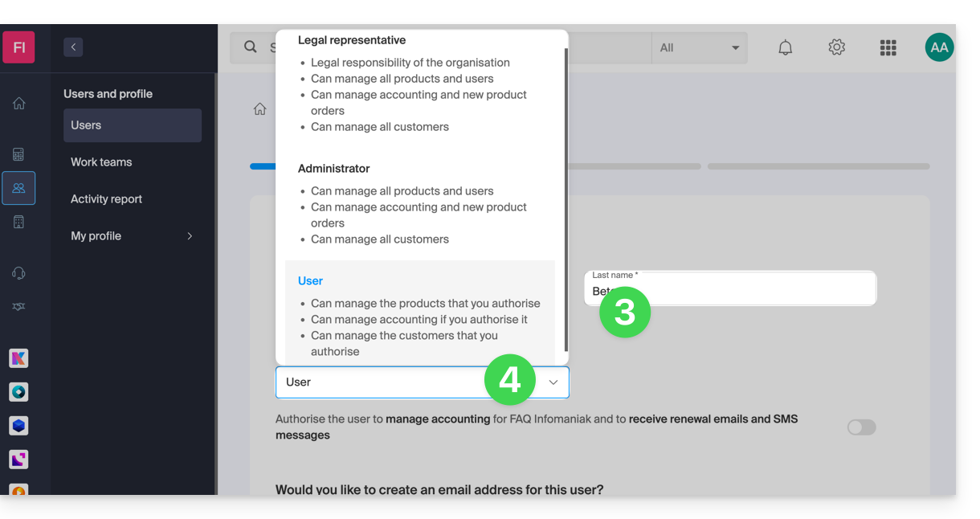Open the accounting calculator icon in sidebar
This screenshot has width=980, height=519.
18,154
